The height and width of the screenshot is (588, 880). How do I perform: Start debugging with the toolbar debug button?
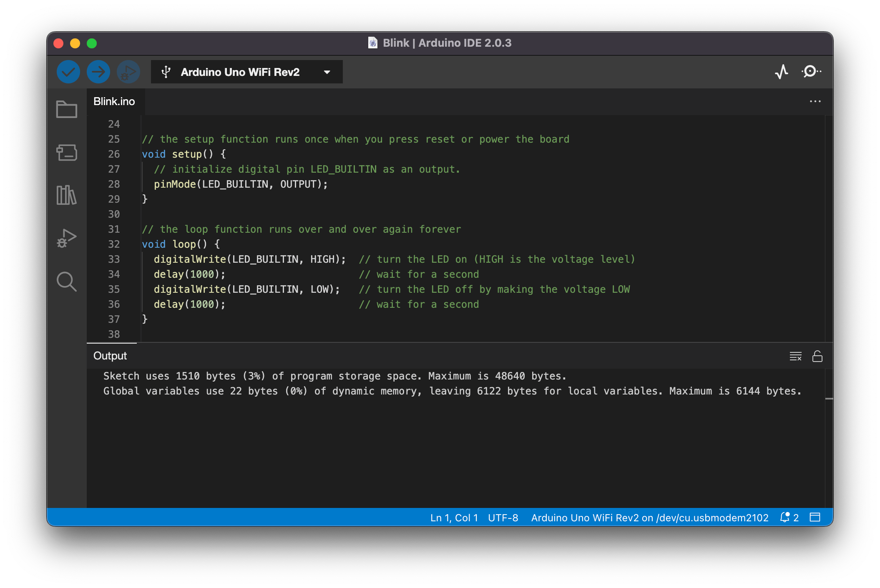click(x=128, y=72)
